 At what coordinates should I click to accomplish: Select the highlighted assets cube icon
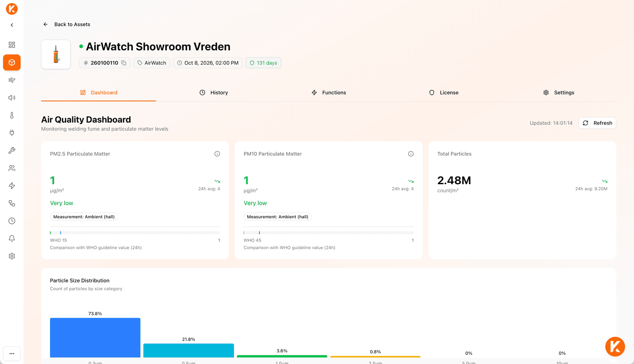click(12, 62)
